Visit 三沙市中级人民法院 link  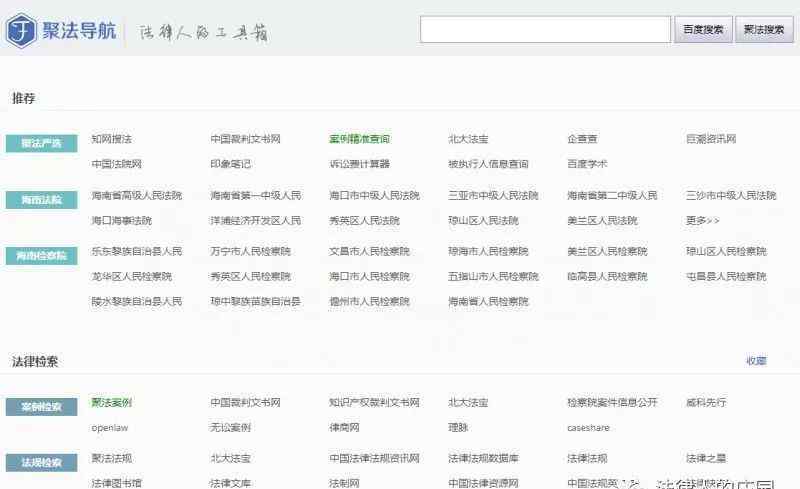tap(731, 195)
